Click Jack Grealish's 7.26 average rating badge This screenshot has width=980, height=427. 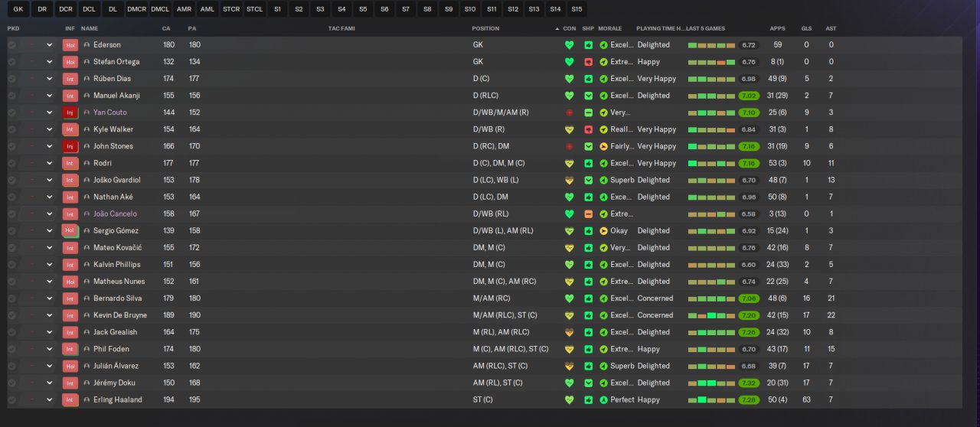749,332
